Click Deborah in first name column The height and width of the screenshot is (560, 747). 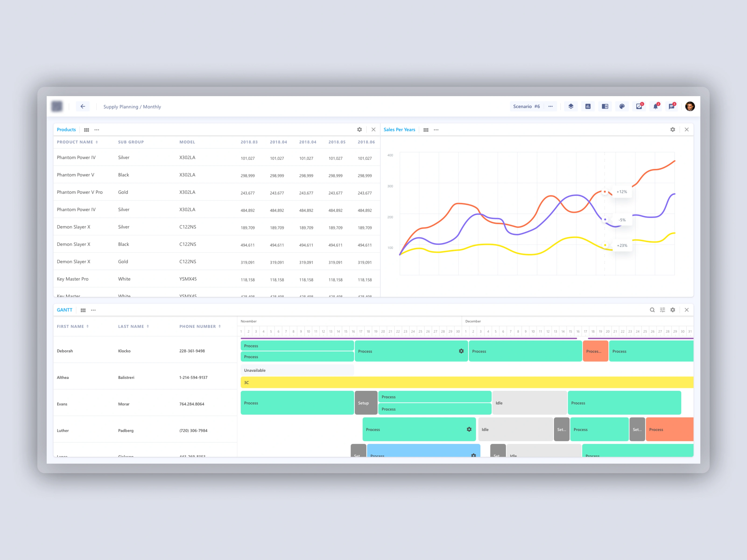pos(65,351)
